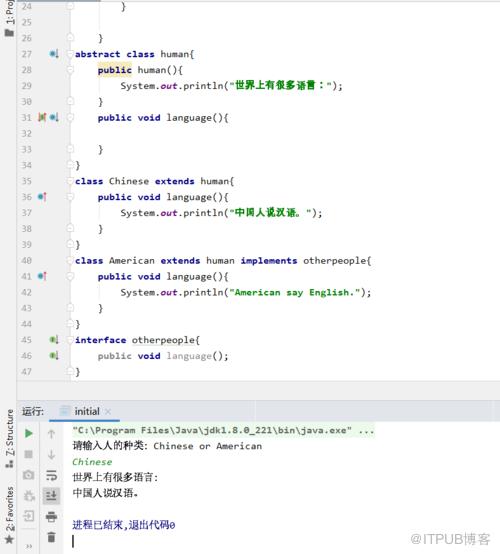Click subclass gutter icon on line 27
The image size is (500, 554).
(x=54, y=54)
